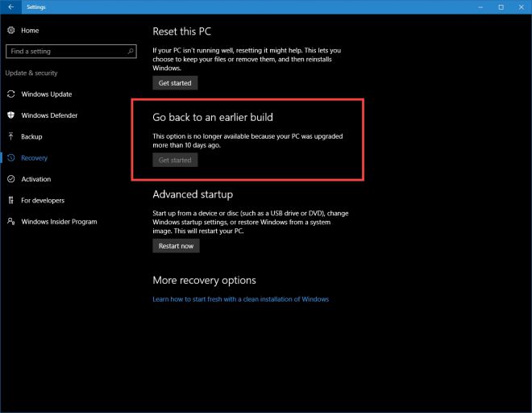Click the Backup upload arrow icon
Screen dimensions: 532x413
tap(11, 136)
